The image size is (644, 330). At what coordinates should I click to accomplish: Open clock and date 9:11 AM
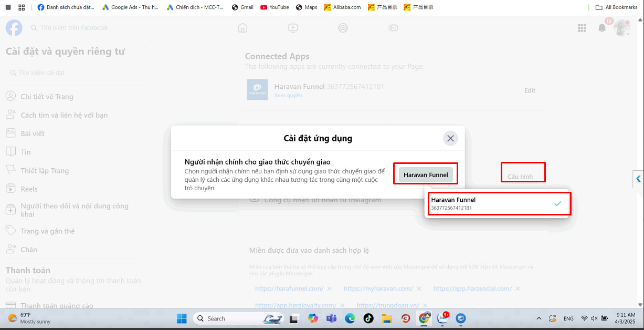pyautogui.click(x=626, y=318)
